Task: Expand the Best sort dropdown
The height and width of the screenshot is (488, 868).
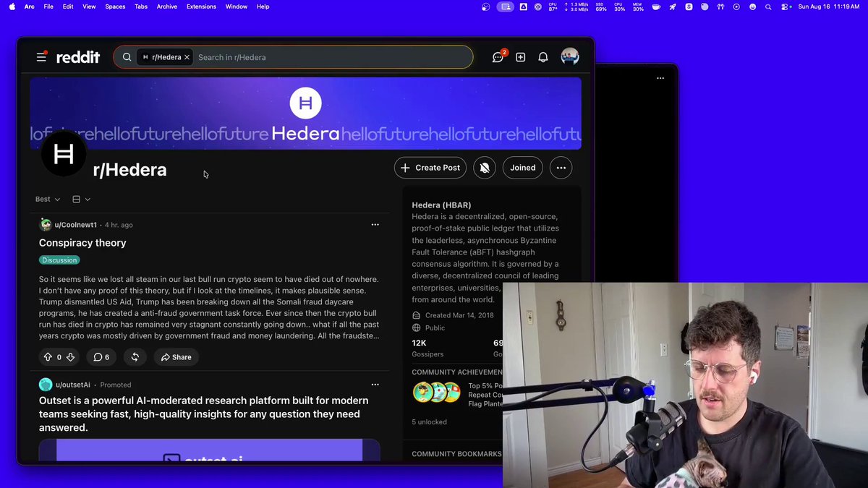Action: coord(48,199)
